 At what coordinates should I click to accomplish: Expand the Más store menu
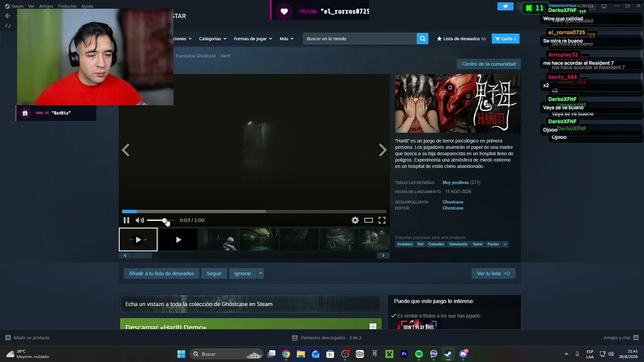tap(287, 39)
